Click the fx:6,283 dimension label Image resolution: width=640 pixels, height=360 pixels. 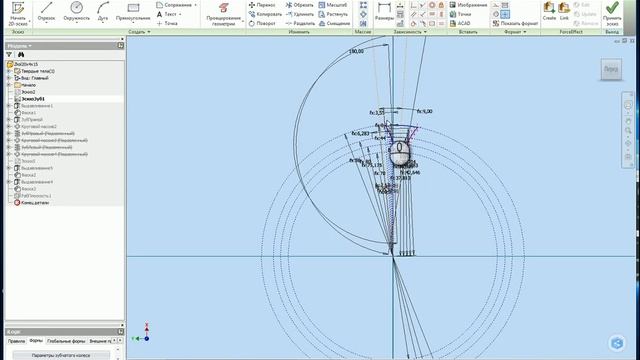point(360,133)
